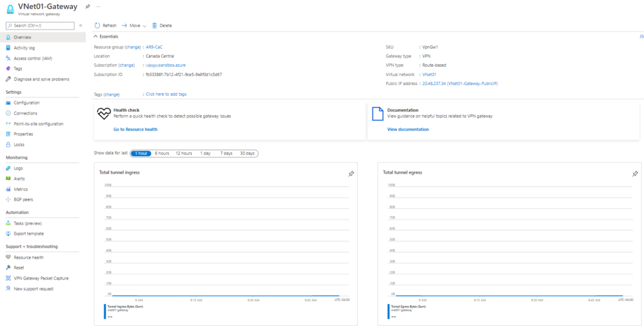The width and height of the screenshot is (644, 326).
Task: Open the Move dropdown in command bar
Action: [134, 25]
